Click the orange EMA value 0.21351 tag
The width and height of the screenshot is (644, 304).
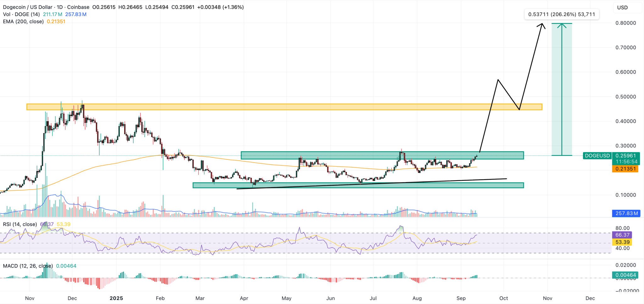click(626, 169)
